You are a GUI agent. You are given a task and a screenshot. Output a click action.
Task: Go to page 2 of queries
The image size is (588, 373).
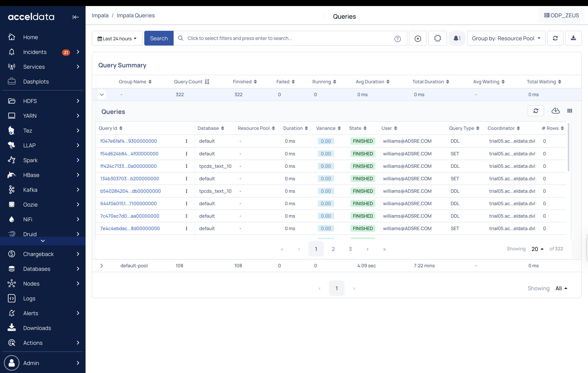coord(333,249)
